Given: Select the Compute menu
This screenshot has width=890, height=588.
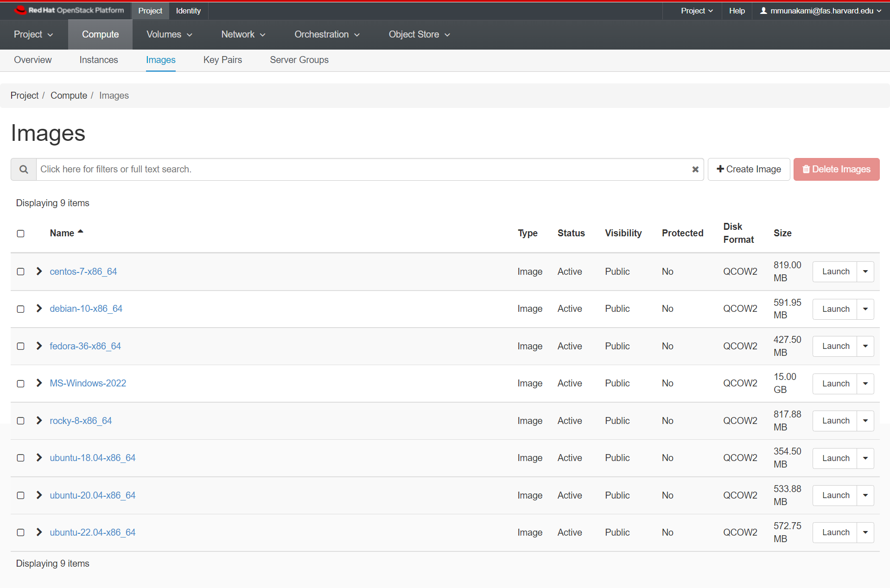Looking at the screenshot, I should [x=100, y=34].
